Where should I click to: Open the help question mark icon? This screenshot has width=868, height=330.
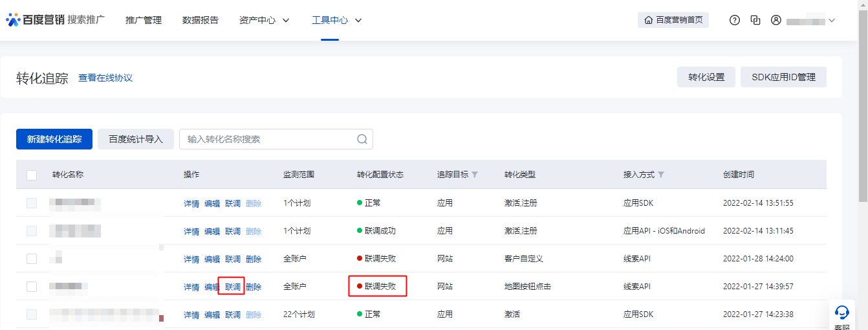click(734, 20)
